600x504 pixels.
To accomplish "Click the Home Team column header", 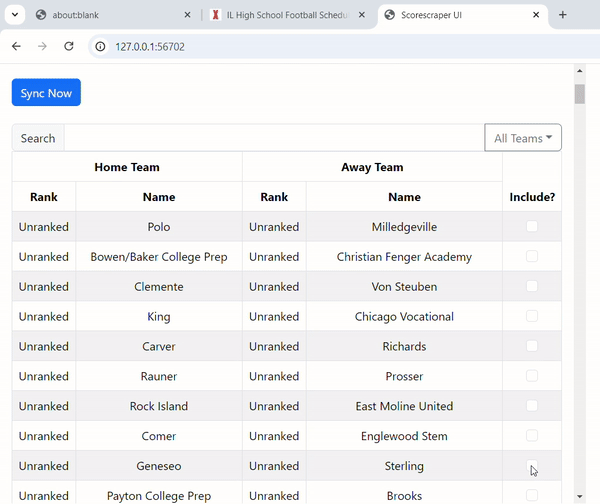I will [127, 167].
